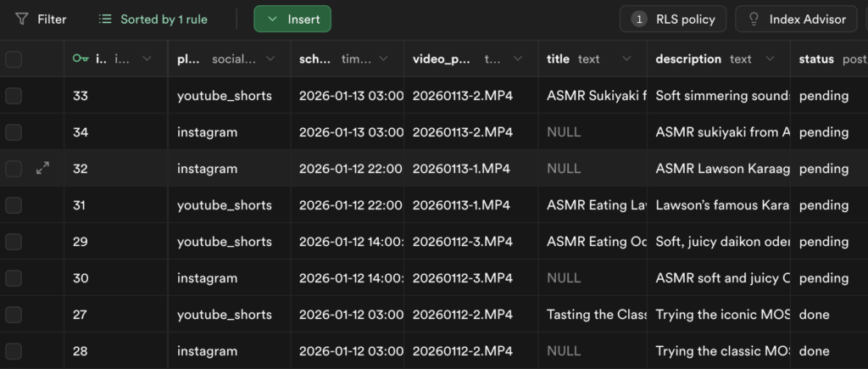
Task: Tick the checkbox for row 29
Action: [14, 242]
